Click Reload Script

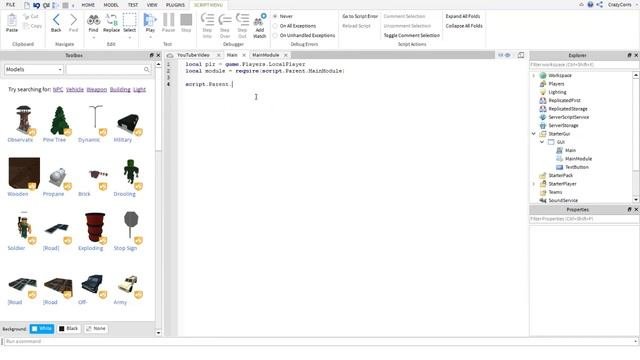[x=356, y=26]
